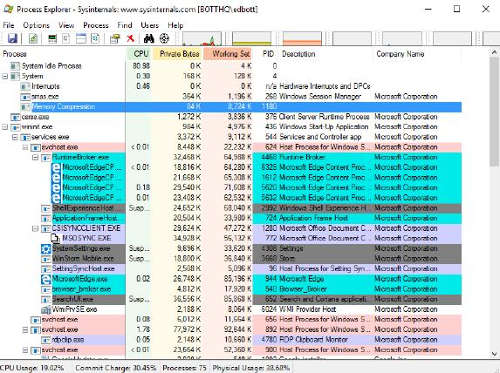Collapse the services.exe tree node

(15, 137)
